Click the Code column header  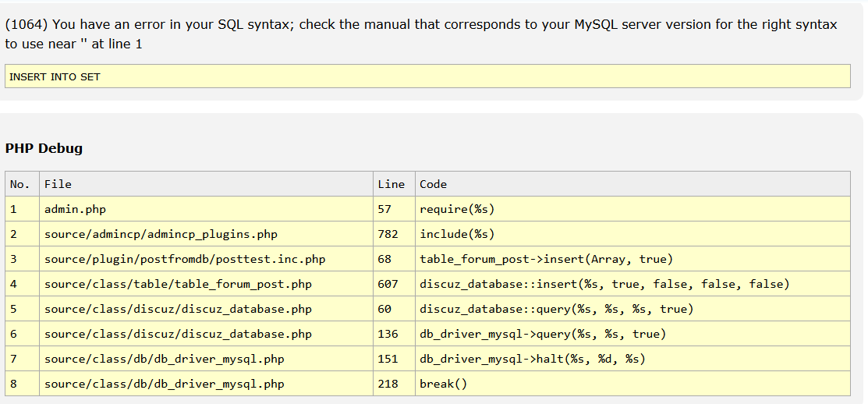(x=433, y=184)
